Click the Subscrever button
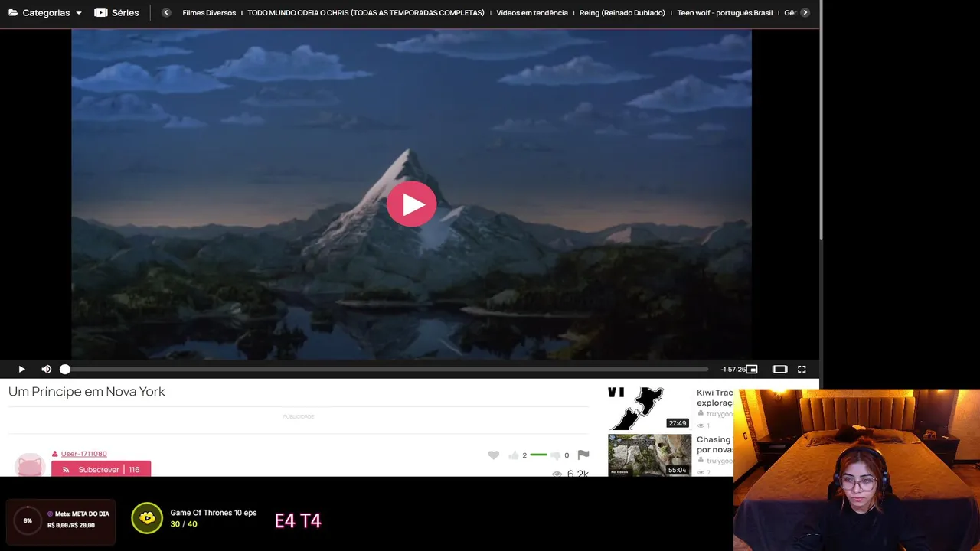Viewport: 980px width, 551px height. (101, 469)
